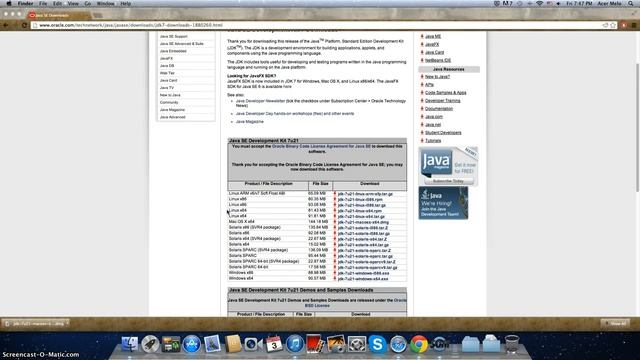Image resolution: width=640 pixels, height=360 pixels.
Task: Click download arrow icon for Mac OS X x64
Action: tap(335, 222)
